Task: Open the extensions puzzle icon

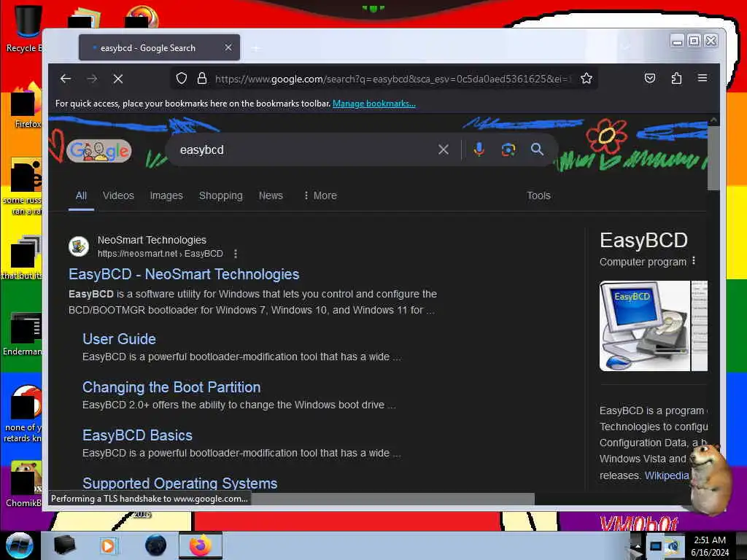Action: [x=676, y=78]
